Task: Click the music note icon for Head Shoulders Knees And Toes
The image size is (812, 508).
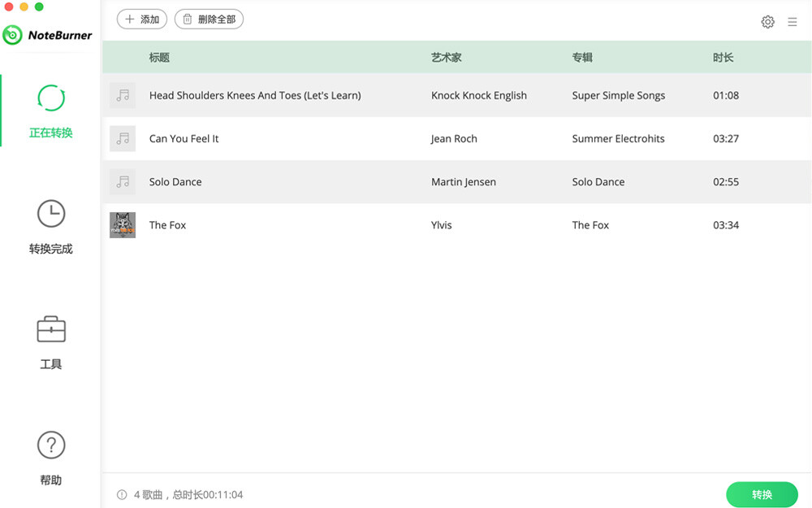Action: 123,95
